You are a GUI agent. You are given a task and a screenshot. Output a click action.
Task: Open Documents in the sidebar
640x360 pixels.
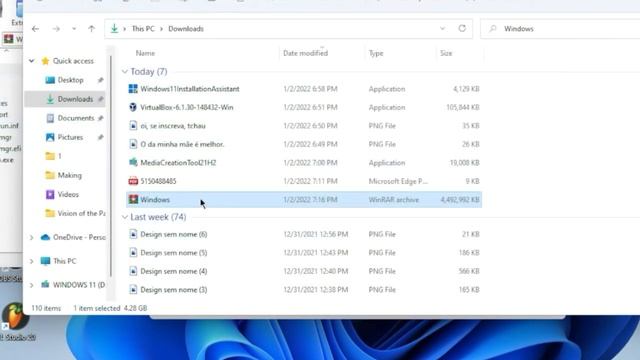(x=76, y=118)
